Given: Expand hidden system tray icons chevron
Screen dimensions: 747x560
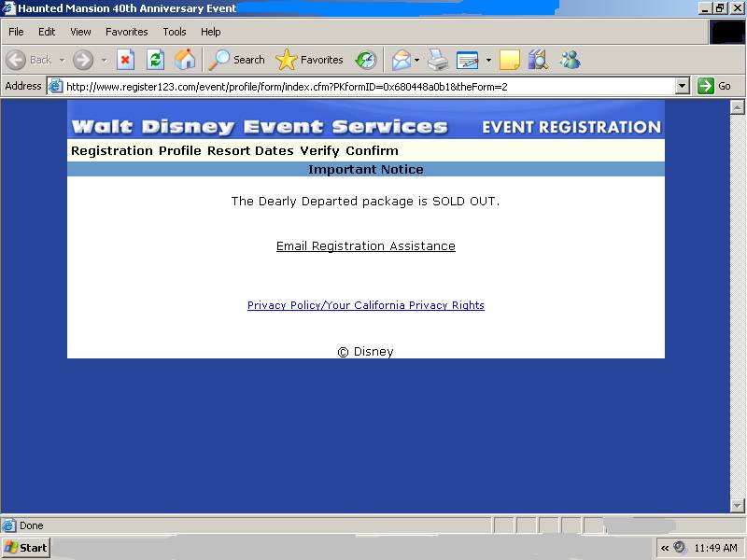Looking at the screenshot, I should [x=665, y=549].
